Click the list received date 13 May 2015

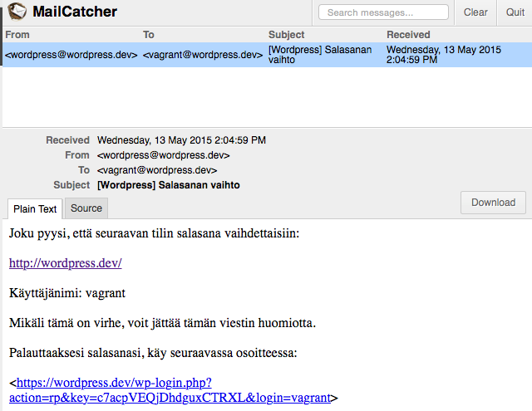point(443,55)
